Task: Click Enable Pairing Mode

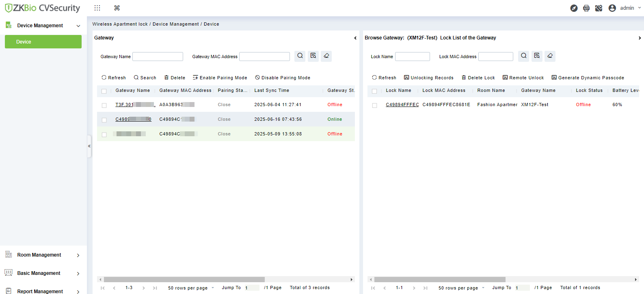Action: click(220, 78)
